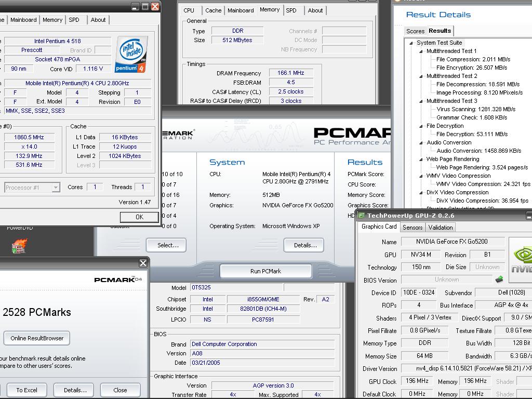
Task: Collapse the Audio Conversion tree node
Action: pos(421,142)
